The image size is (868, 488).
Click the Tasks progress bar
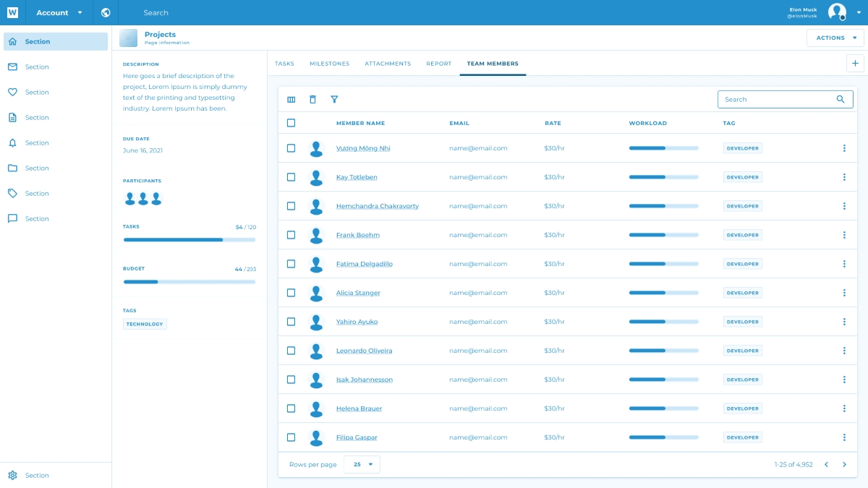tap(190, 239)
